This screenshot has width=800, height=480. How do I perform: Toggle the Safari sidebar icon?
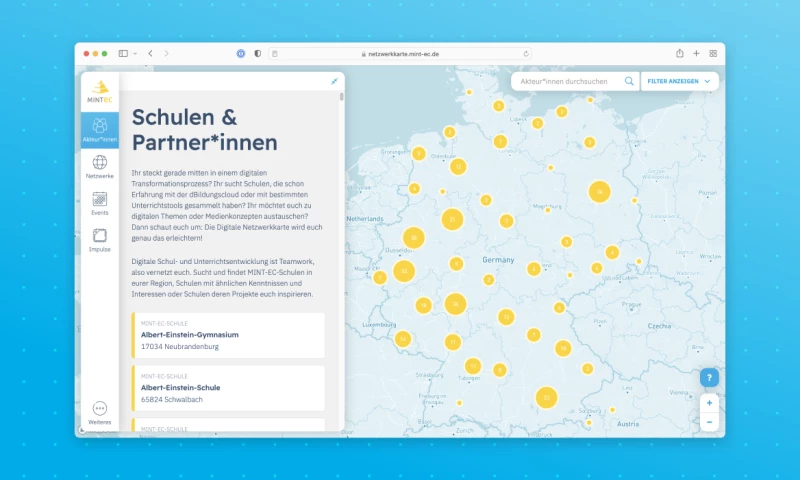tap(123, 54)
